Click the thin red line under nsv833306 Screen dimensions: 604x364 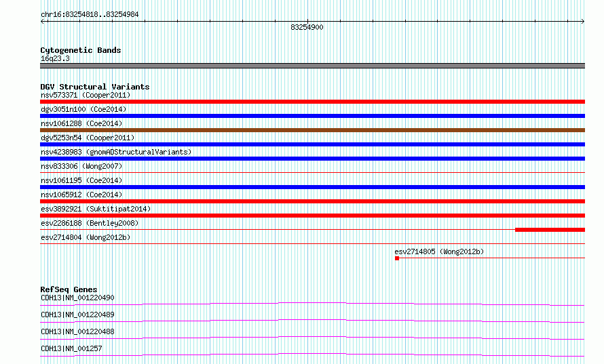point(312,173)
